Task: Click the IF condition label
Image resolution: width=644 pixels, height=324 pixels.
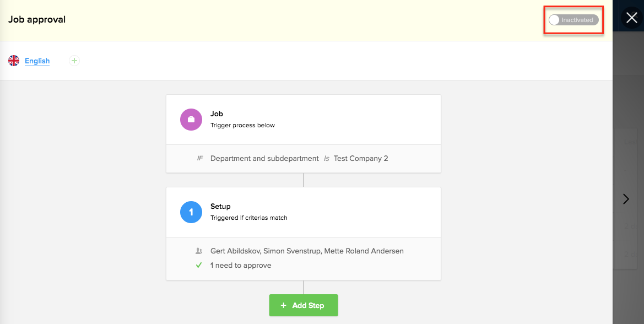Action: (x=200, y=159)
